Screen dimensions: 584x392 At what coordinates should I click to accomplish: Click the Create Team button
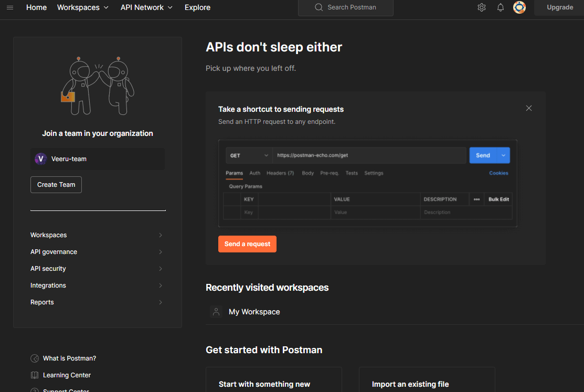tap(56, 185)
